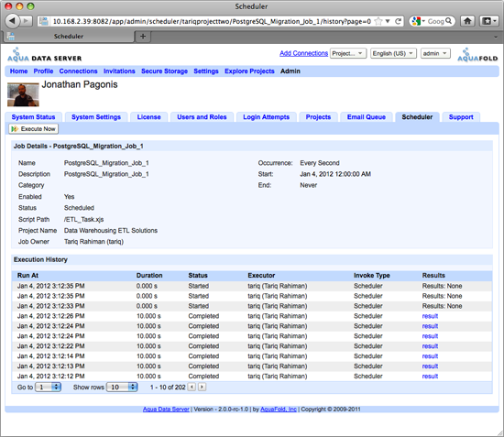Click the browser back arrow button
The height and width of the screenshot is (437, 504).
[x=12, y=21]
